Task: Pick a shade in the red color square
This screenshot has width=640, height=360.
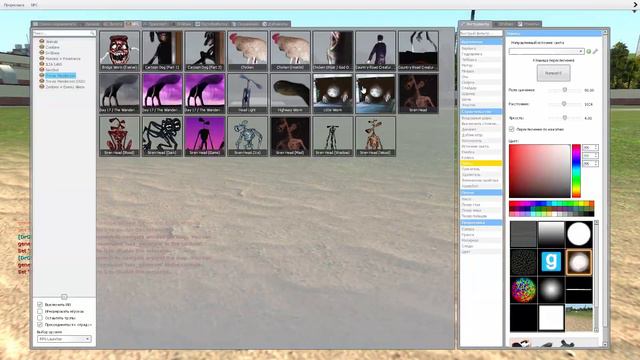Action: tap(539, 171)
